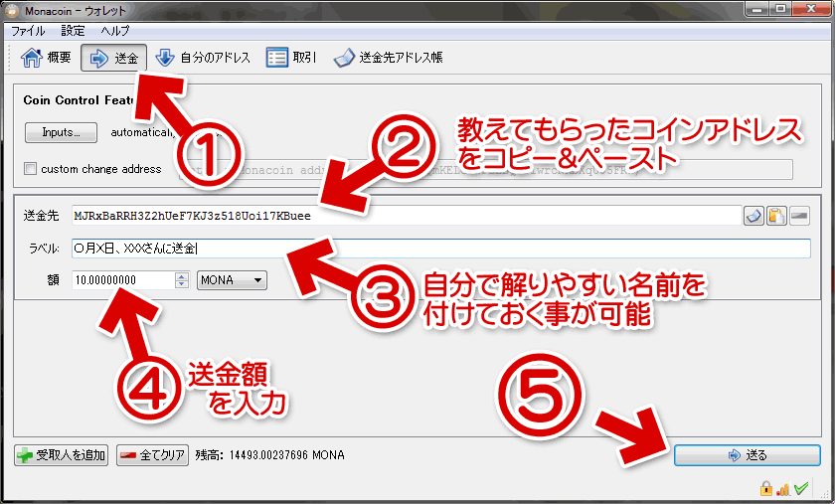The image size is (835, 504).
Task: Open the ファイル menu
Action: pyautogui.click(x=28, y=31)
